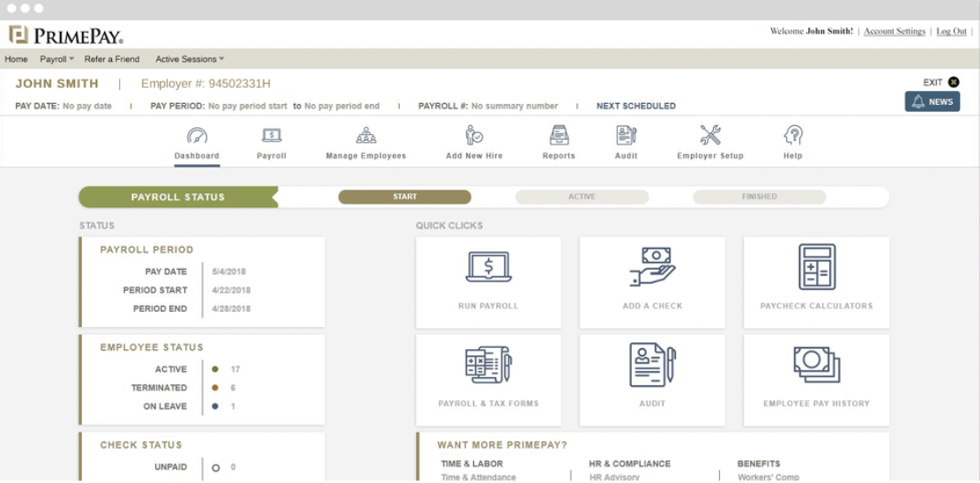Image resolution: width=980 pixels, height=483 pixels.
Task: Click the Dashboard tab label
Action: tap(197, 156)
